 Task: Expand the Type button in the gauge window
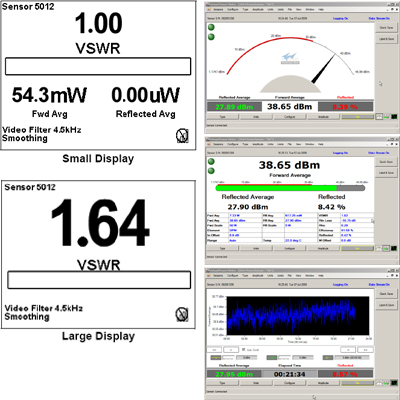tap(223, 117)
